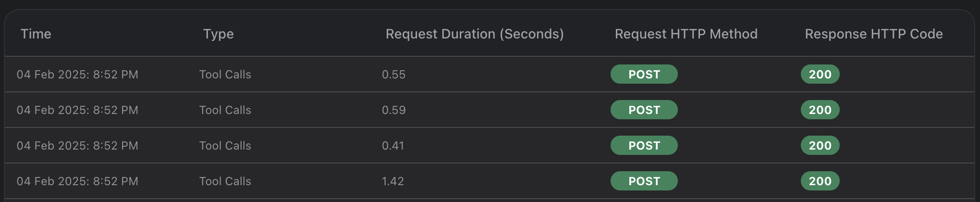Open the first row's POST badge
Image resolution: width=980 pixels, height=202 pixels.
point(644,74)
